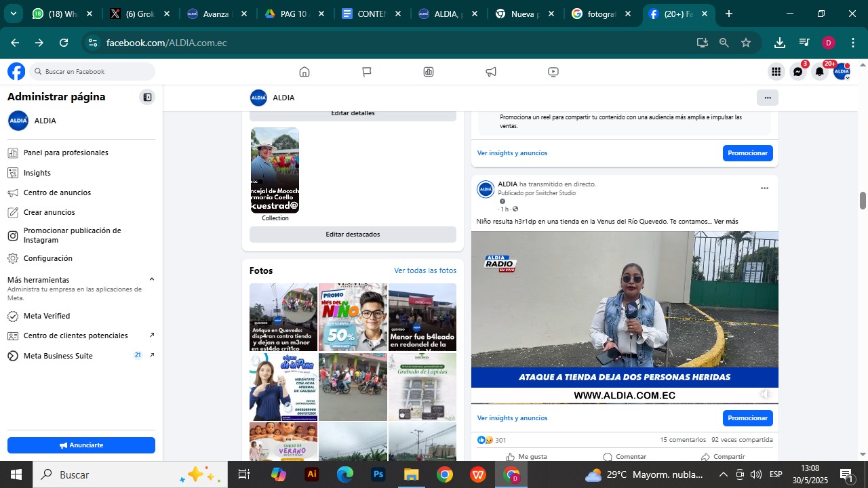
Task: Open the Facebook apps grid menu
Action: [776, 72]
